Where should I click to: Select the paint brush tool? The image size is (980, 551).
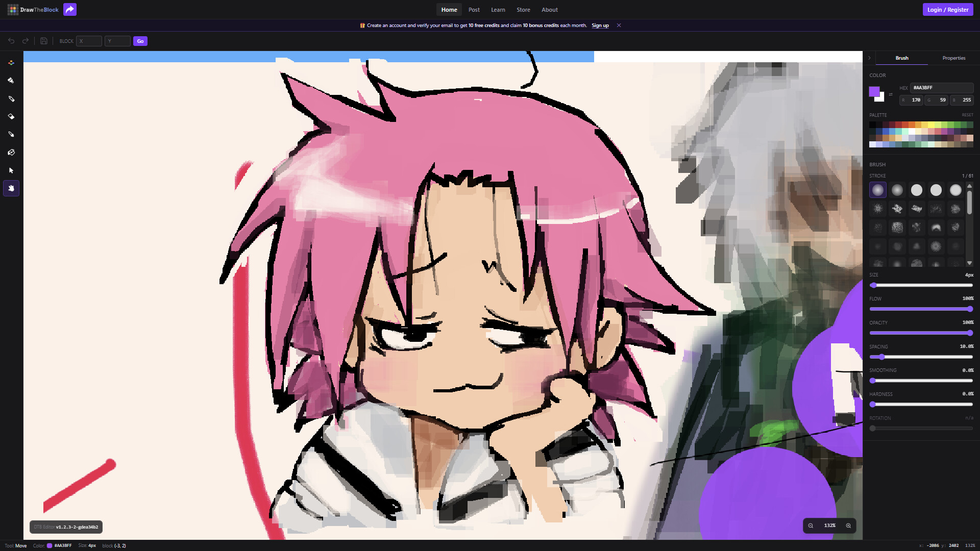point(11,81)
